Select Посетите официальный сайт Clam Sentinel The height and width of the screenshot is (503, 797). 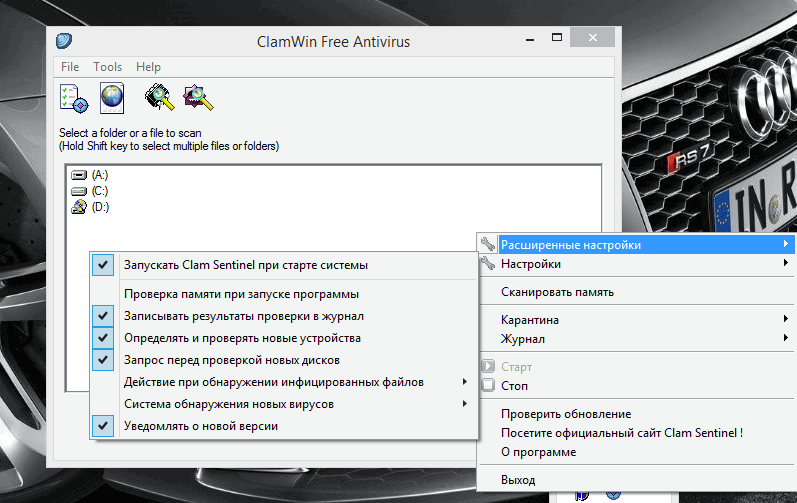(x=637, y=433)
